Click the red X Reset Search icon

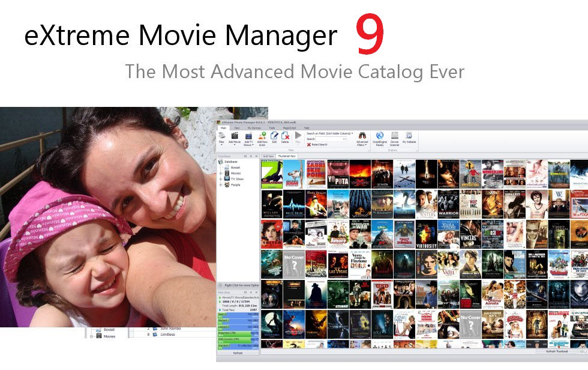[x=309, y=145]
